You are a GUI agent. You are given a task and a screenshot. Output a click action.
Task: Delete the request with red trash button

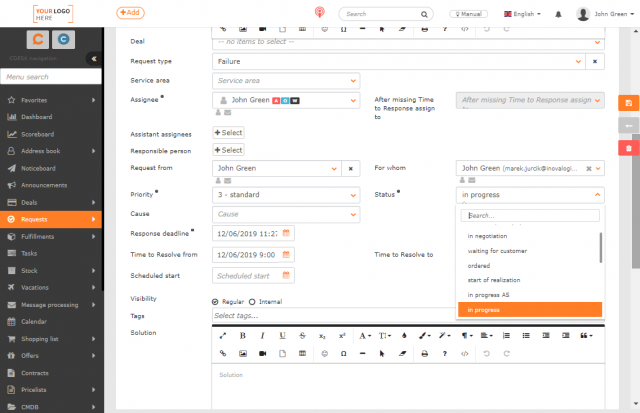629,148
